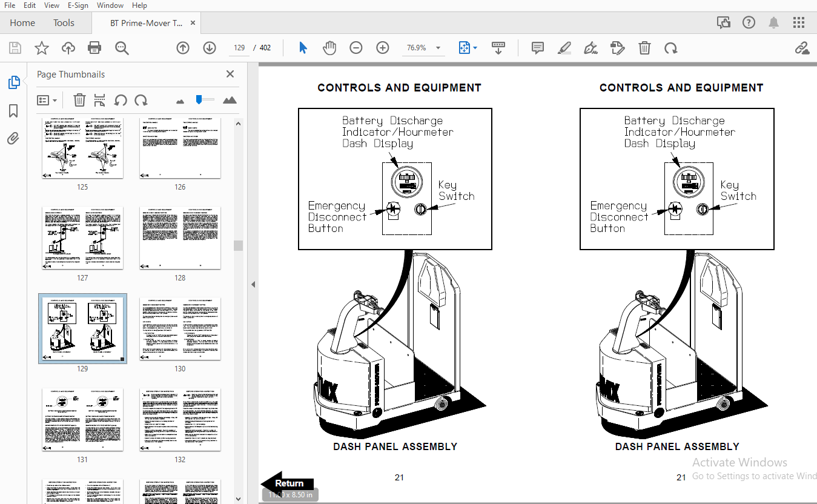Select page 126 thumbnail
Screen dimensions: 817x504
180,148
